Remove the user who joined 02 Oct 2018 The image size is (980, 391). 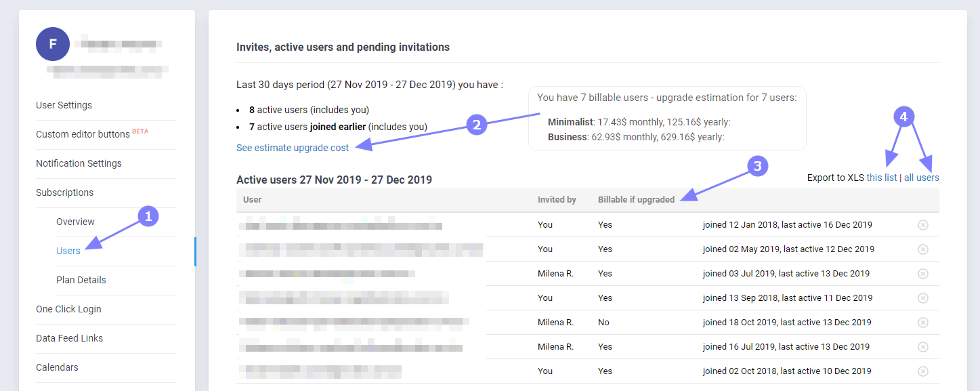click(922, 371)
